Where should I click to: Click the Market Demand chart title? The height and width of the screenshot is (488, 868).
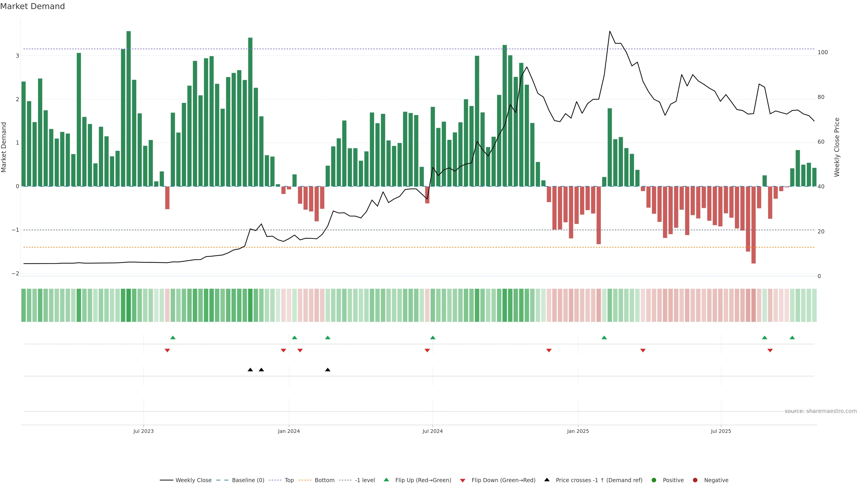tap(32, 6)
